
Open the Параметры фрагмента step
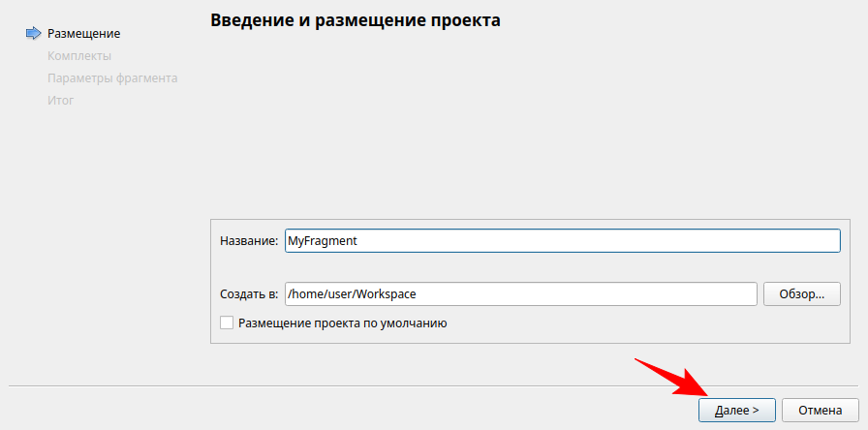111,77
